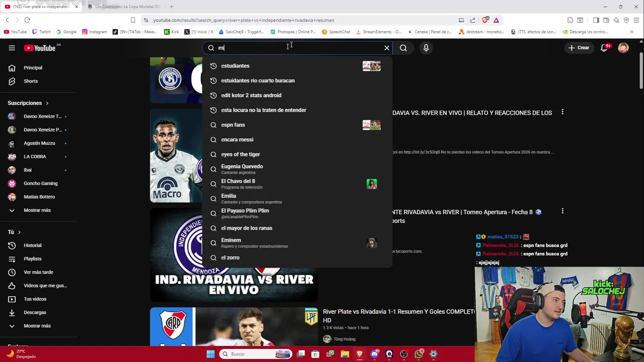Open a new browser tab
This screenshot has height=362, width=644.
tap(172, 7)
